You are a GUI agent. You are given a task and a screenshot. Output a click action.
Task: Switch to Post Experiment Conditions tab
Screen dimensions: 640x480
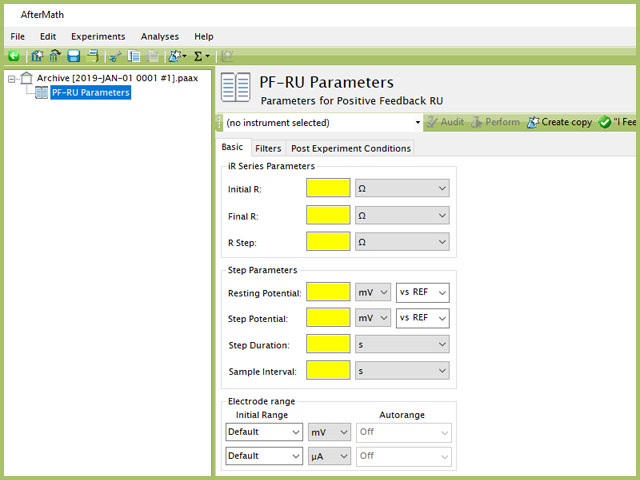tap(351, 149)
